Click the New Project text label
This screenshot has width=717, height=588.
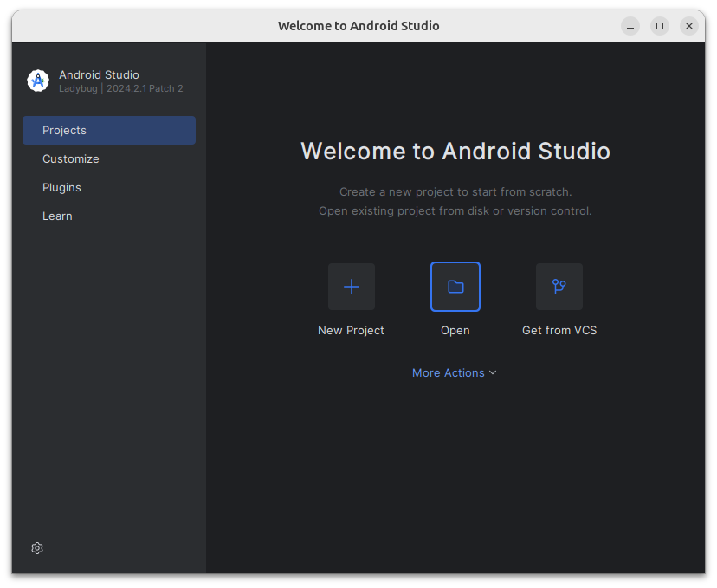coord(351,330)
